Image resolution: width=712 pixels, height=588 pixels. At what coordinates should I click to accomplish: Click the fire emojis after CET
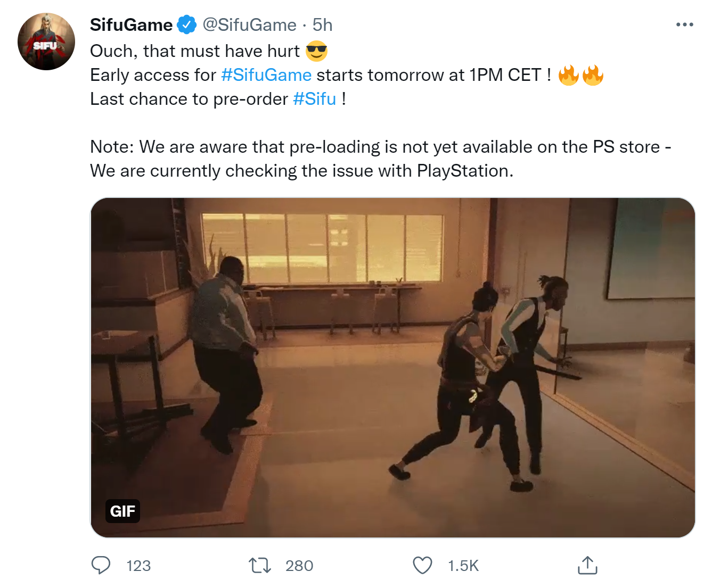(581, 75)
